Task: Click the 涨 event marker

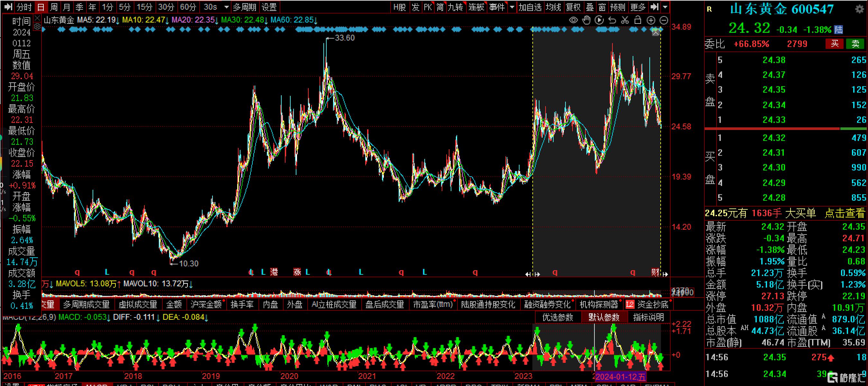Action: tap(297, 272)
